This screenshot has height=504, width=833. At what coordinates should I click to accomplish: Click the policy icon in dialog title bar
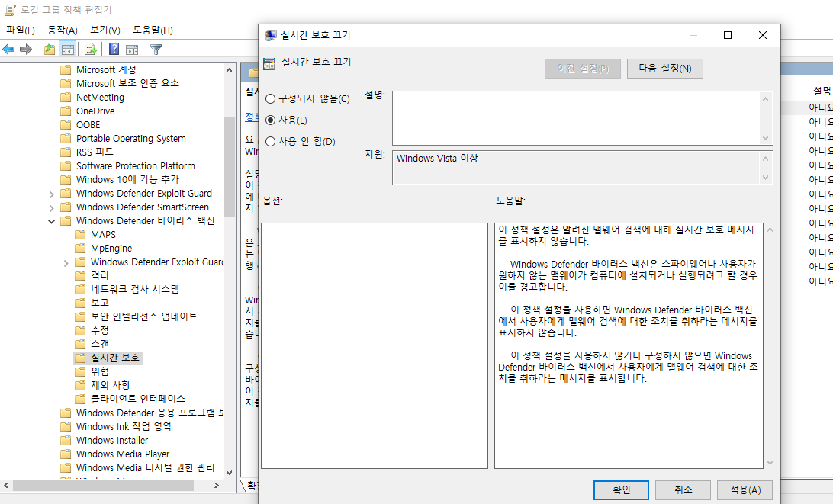click(270, 35)
